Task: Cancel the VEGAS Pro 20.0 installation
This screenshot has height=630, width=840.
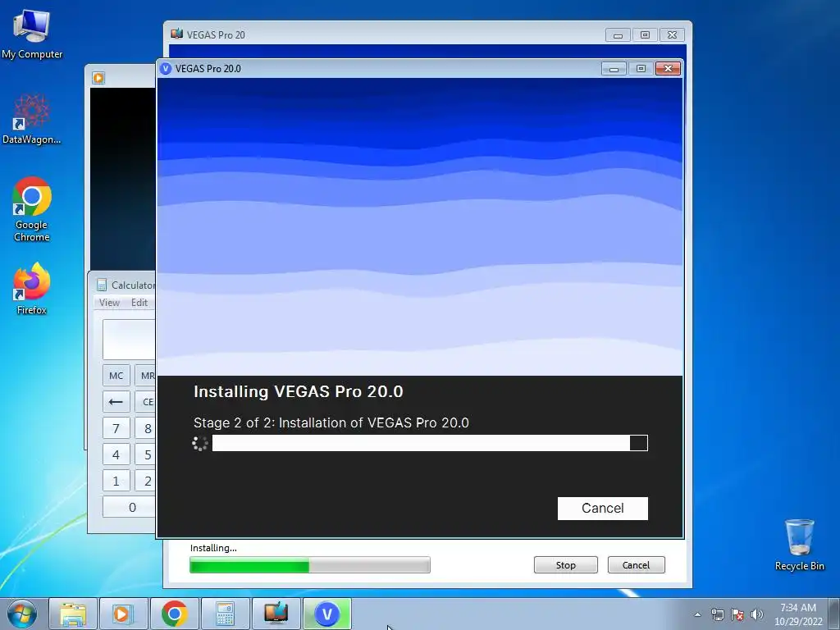Action: click(603, 509)
